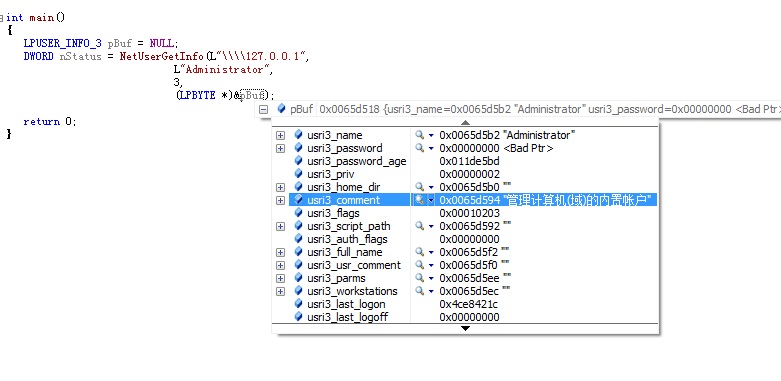The width and height of the screenshot is (781, 381).
Task: Click LPUSER_INFO_3 type in code
Action: 63,43
